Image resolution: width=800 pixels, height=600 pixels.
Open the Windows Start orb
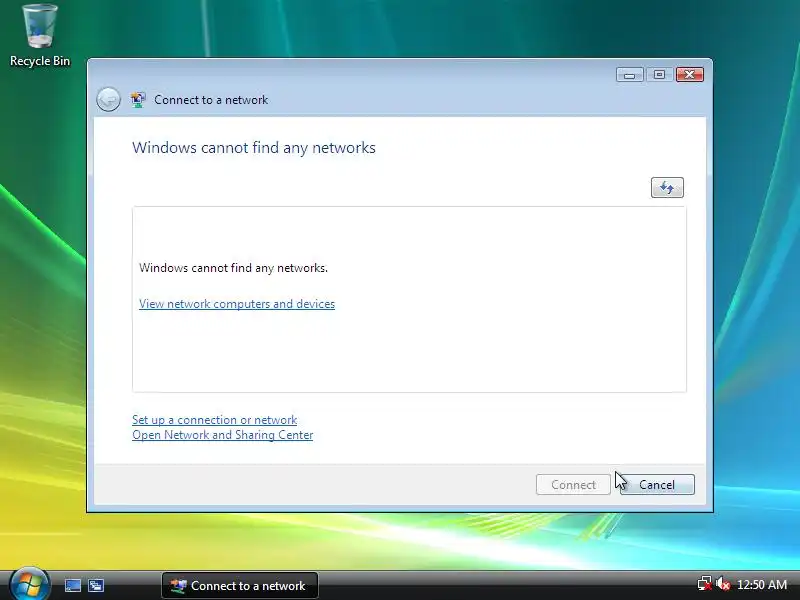click(x=29, y=584)
